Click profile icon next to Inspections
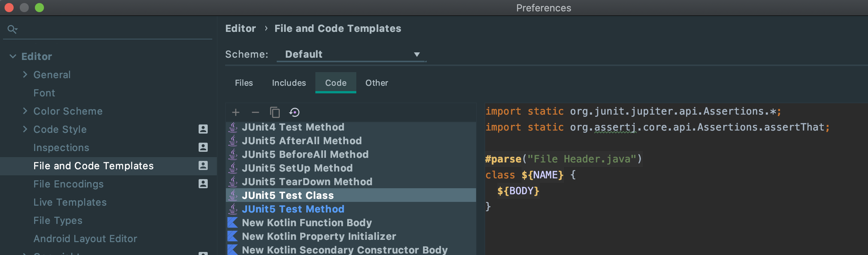 (x=203, y=147)
